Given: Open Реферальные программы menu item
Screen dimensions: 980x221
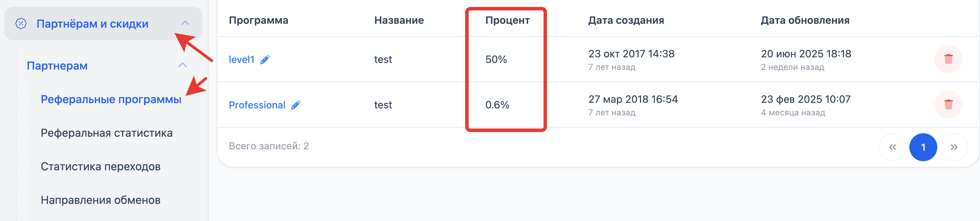Looking at the screenshot, I should click(x=111, y=99).
